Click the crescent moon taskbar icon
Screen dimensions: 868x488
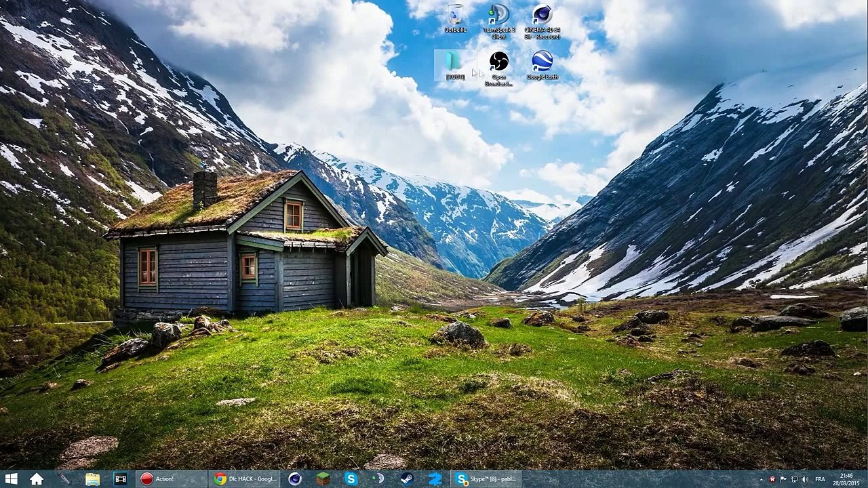coord(378,479)
